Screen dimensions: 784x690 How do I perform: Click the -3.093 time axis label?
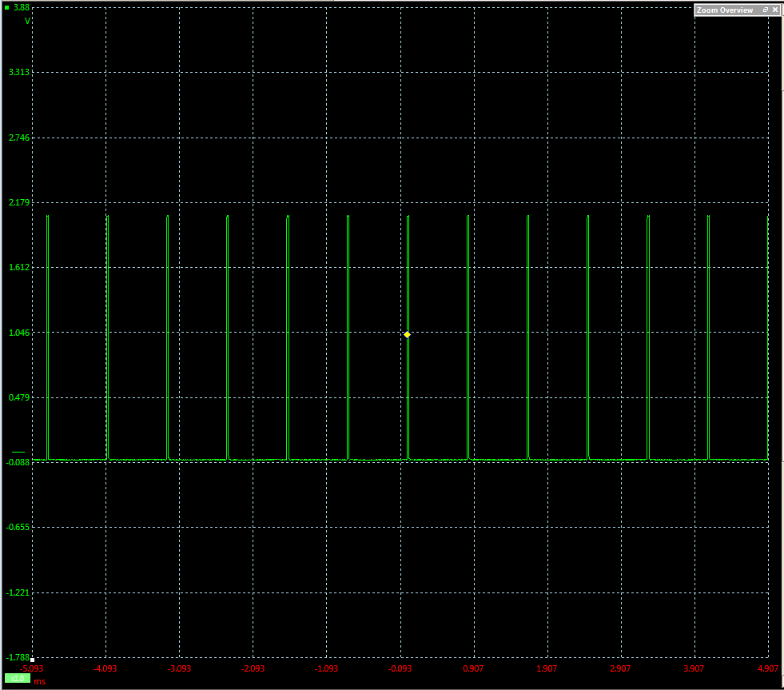179,668
